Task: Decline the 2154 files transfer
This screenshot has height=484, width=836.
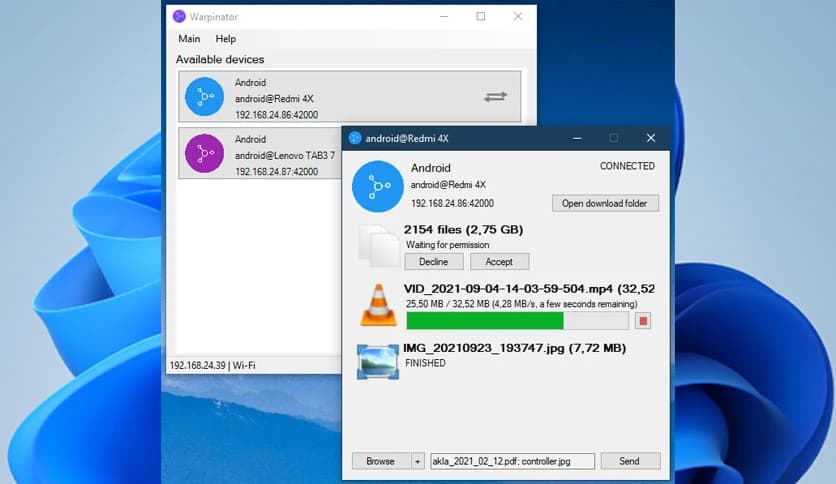Action: tap(433, 262)
